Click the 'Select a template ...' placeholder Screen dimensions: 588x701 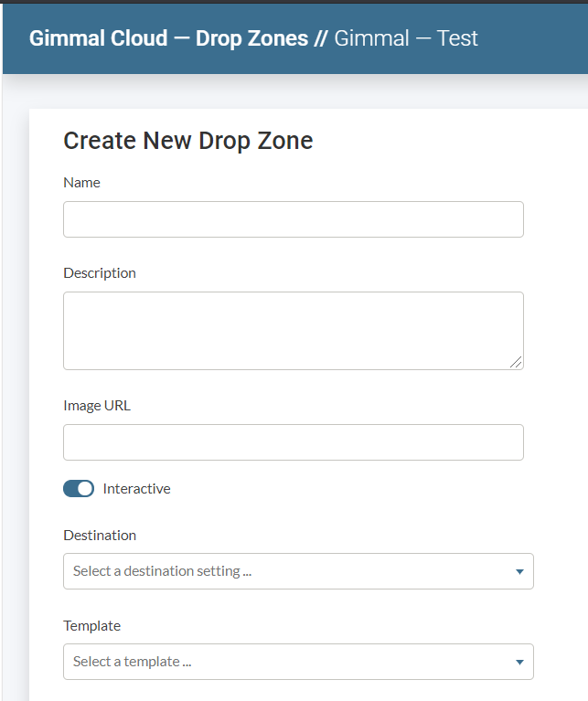tap(132, 662)
